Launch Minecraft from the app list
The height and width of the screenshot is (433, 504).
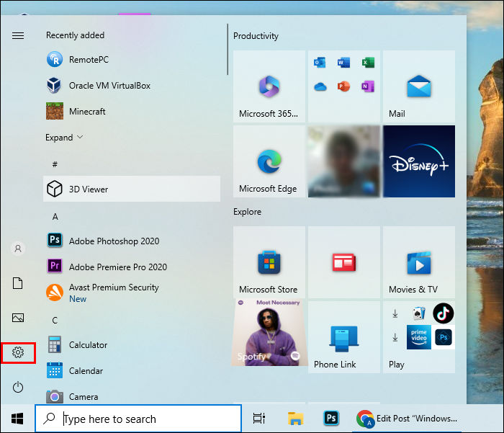[132, 111]
